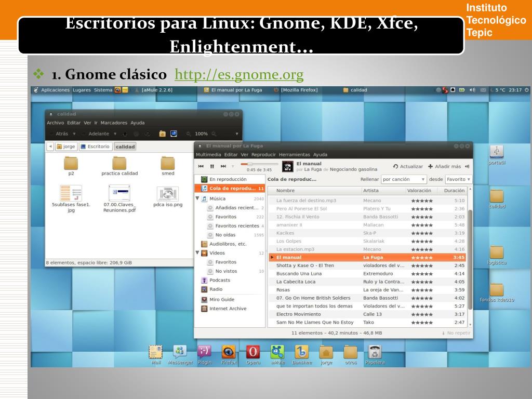Click star rating for Rosas
The height and width of the screenshot is (399, 532).
click(x=422, y=290)
